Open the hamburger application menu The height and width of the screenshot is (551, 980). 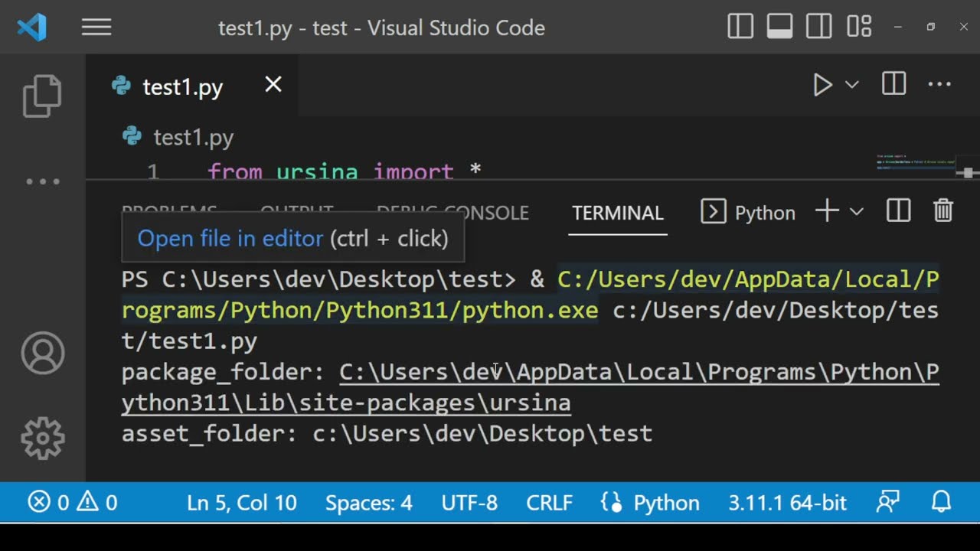pyautogui.click(x=96, y=28)
